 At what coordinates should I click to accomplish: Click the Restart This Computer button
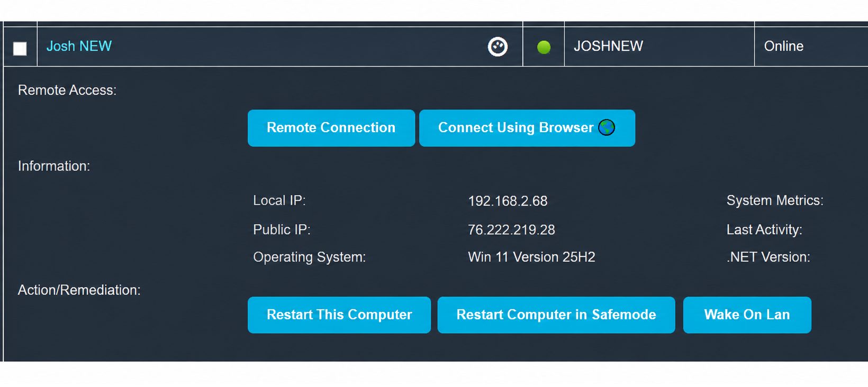[339, 315]
